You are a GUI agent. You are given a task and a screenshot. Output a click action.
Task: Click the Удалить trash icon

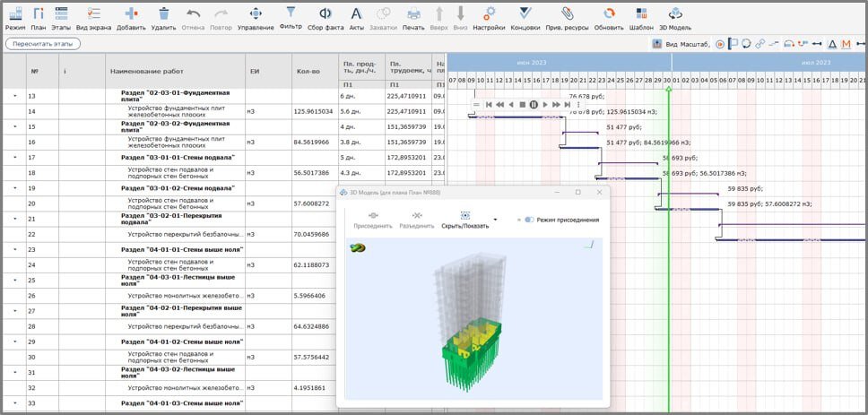click(x=164, y=13)
